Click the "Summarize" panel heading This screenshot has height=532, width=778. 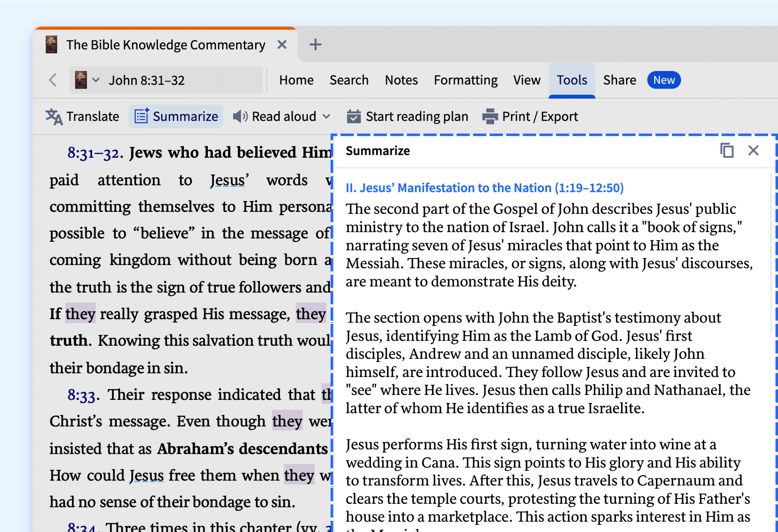[378, 151]
